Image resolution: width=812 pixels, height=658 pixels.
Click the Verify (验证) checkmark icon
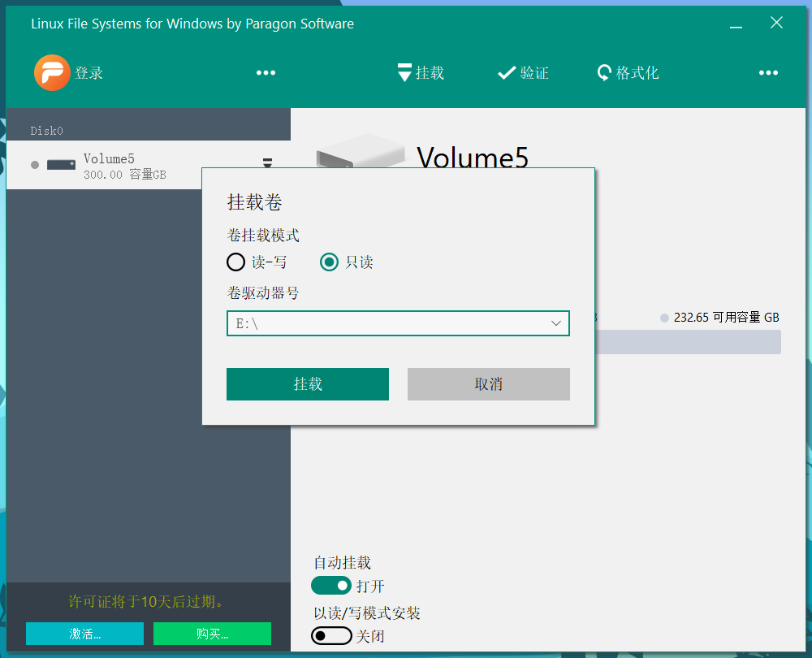click(507, 73)
